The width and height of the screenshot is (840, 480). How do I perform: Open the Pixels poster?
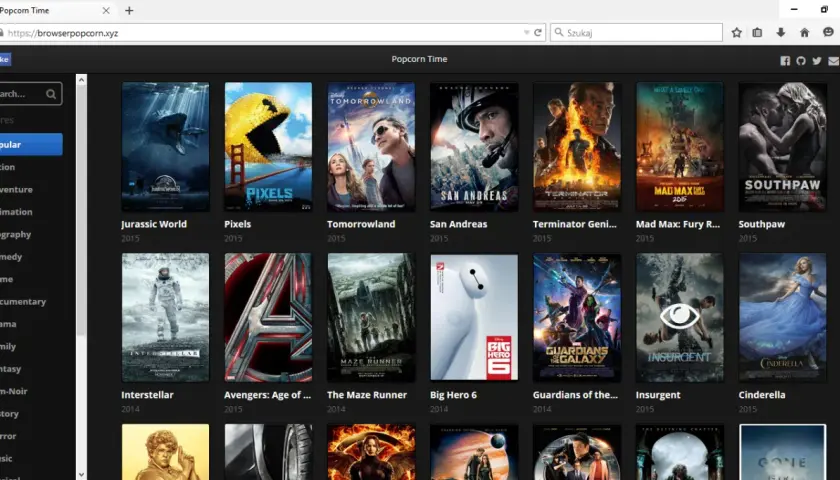pos(268,147)
